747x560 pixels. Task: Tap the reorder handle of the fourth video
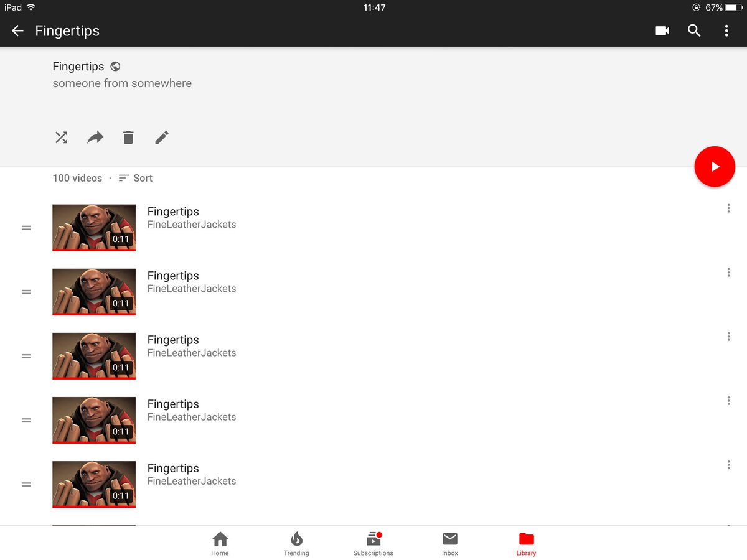[x=26, y=420]
